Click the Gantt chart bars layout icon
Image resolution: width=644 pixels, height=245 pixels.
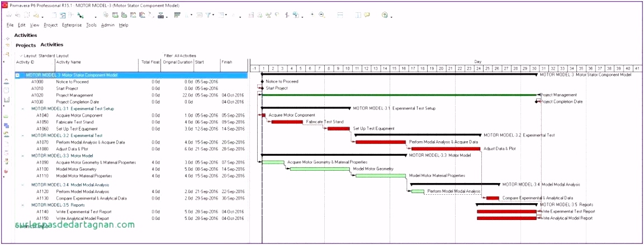(x=177, y=15)
